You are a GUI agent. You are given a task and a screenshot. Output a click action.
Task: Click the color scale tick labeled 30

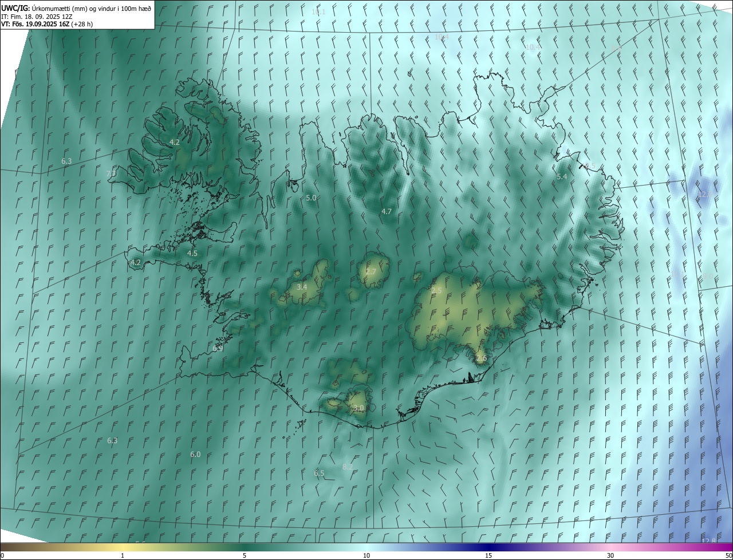point(610,555)
